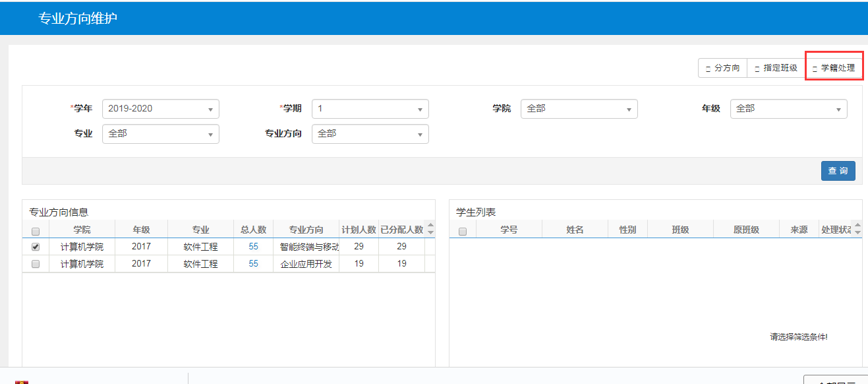Uncheck the 智能终端与移动 row checkbox
Image resolution: width=868 pixels, height=384 pixels.
click(36, 247)
